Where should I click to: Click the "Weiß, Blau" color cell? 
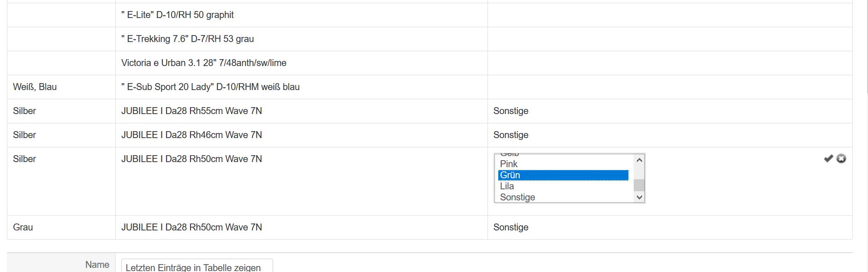point(35,87)
